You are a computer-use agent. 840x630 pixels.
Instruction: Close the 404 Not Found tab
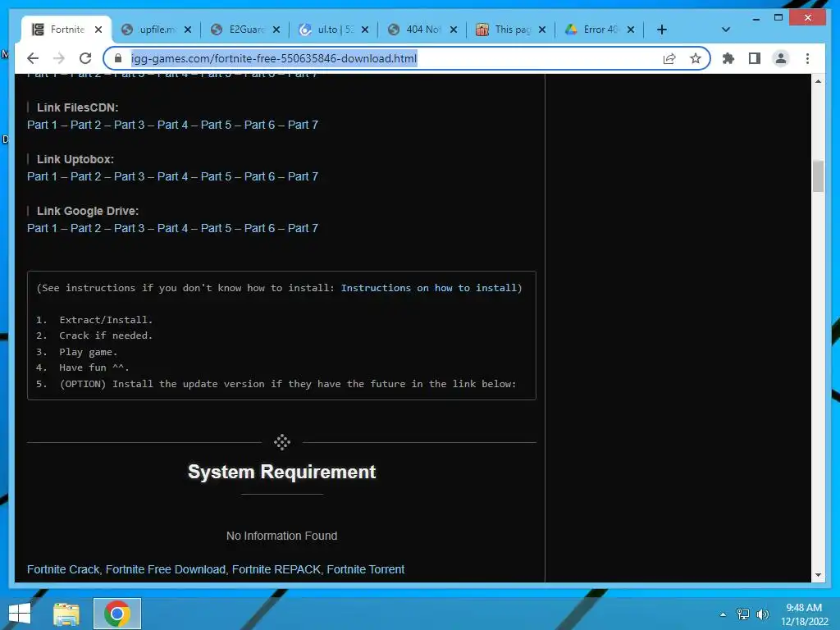(454, 30)
